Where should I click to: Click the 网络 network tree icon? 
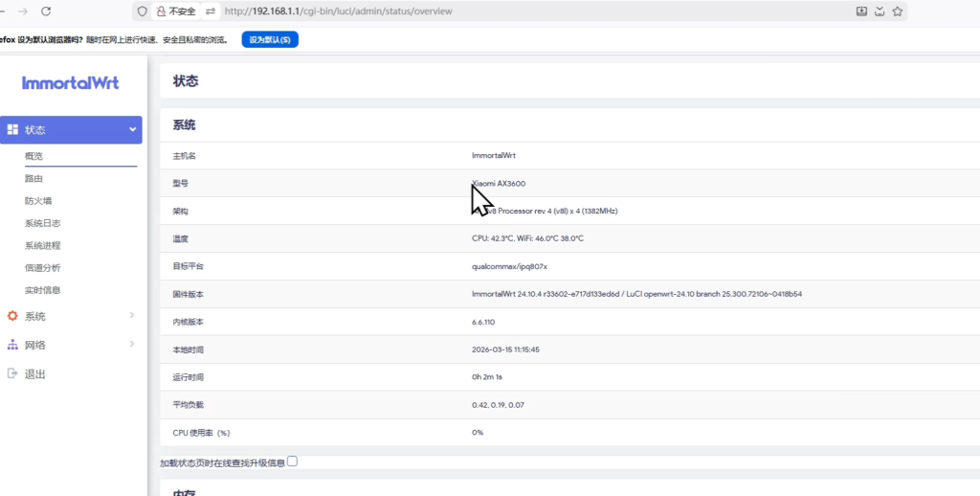tap(12, 345)
